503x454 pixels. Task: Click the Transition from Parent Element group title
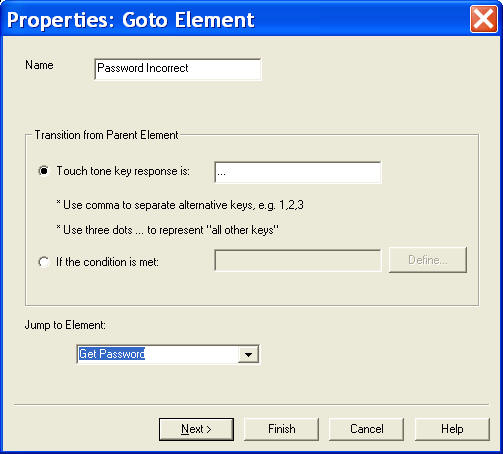[x=107, y=135]
